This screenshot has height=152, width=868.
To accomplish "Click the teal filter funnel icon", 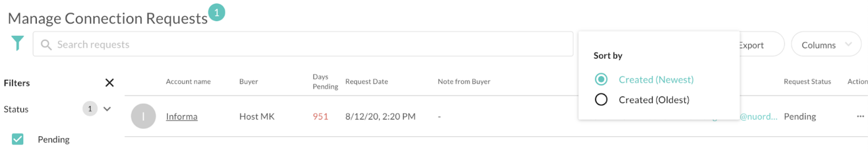I will 18,43.
